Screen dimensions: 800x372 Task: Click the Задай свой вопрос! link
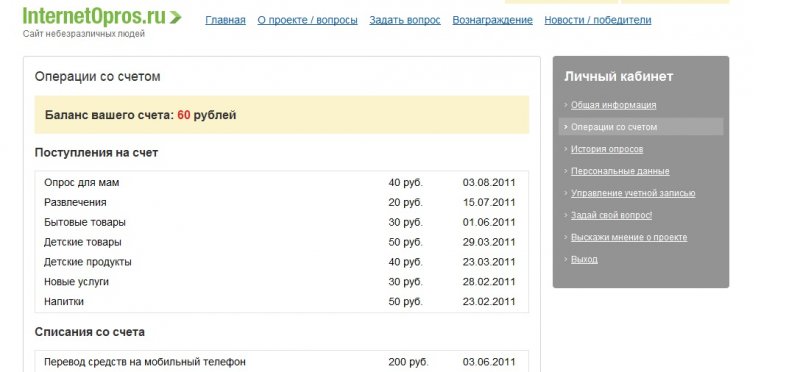tap(611, 215)
